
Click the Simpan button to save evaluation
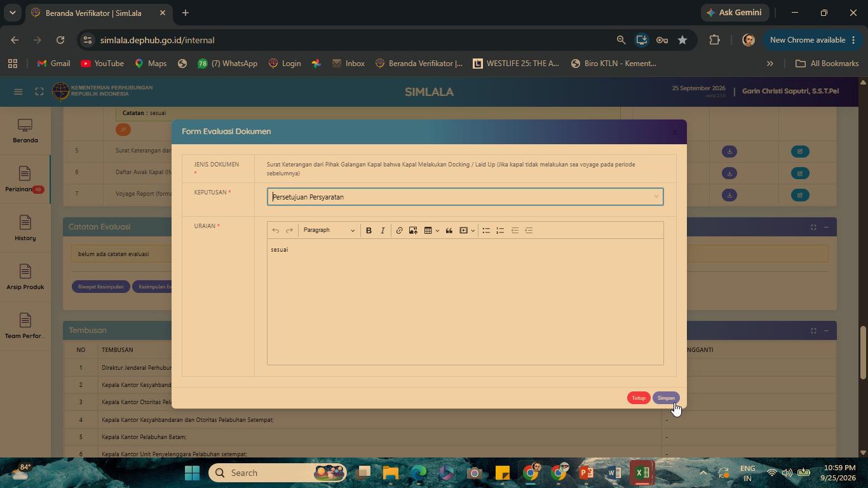(x=666, y=398)
